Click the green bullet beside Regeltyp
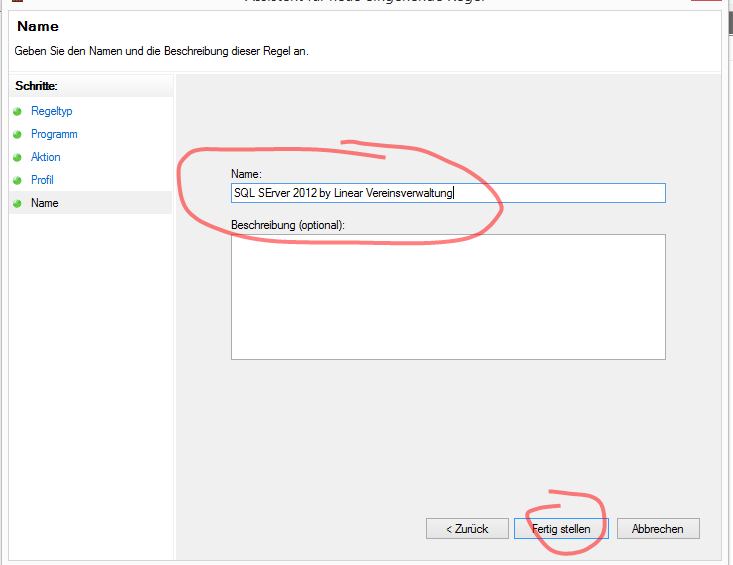 (17, 112)
